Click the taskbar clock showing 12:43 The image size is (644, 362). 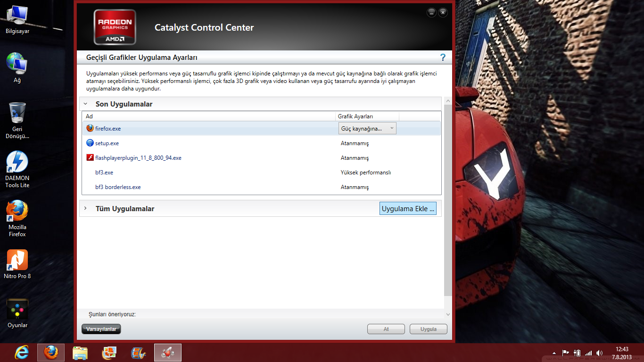pos(622,349)
